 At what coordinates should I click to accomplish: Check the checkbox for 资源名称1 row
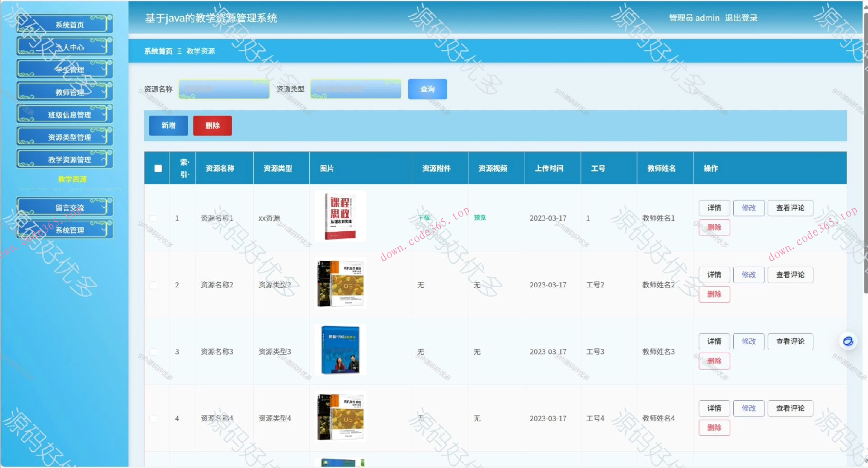(153, 218)
